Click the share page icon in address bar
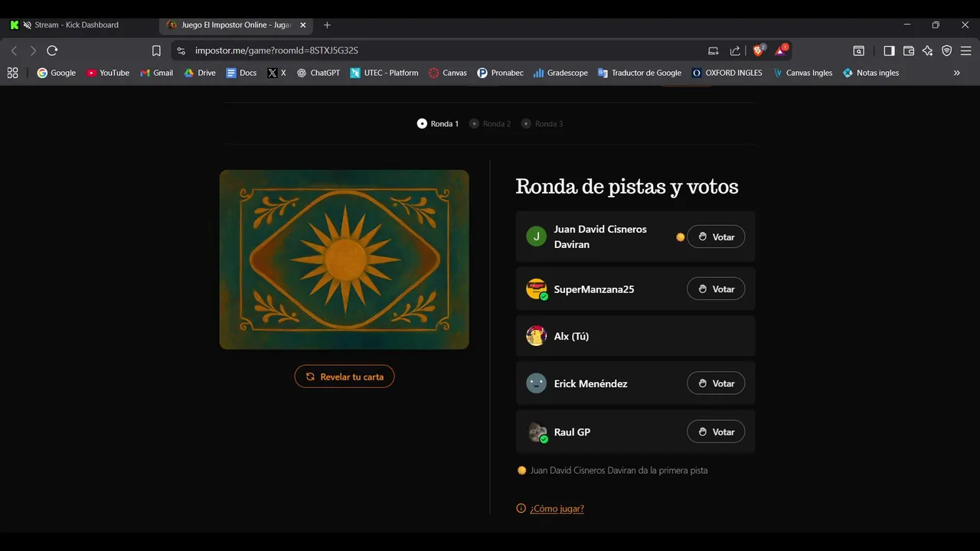The image size is (980, 551). click(735, 51)
